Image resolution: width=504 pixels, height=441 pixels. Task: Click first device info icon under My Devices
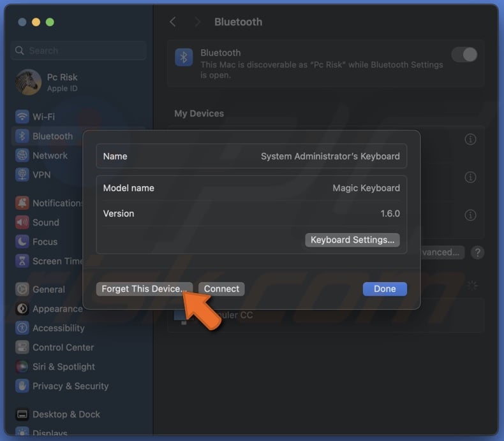470,140
